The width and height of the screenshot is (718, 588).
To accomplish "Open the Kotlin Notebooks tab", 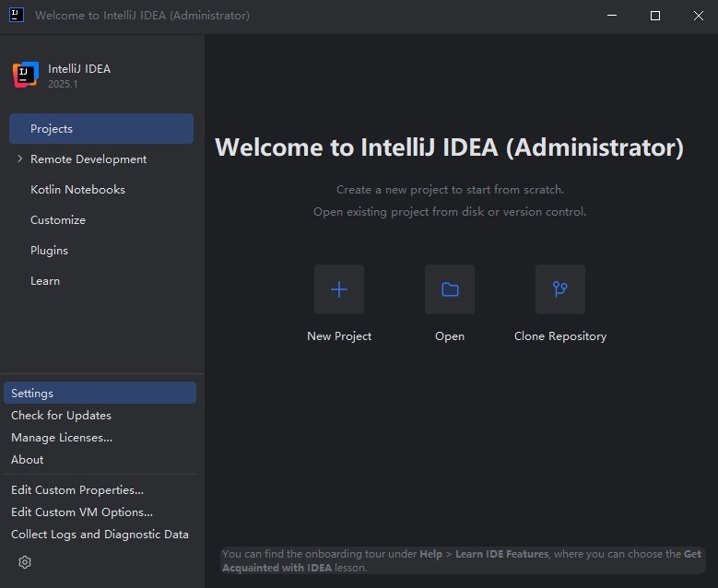I will [x=77, y=190].
